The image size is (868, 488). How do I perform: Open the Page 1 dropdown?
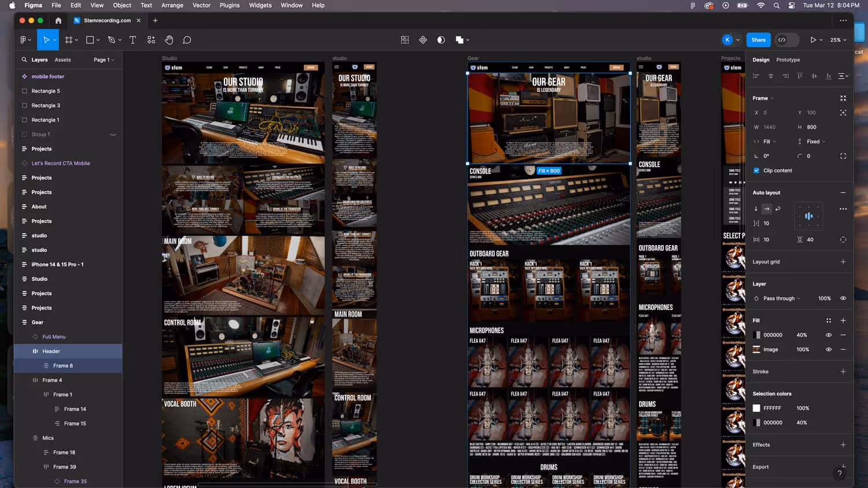point(104,60)
